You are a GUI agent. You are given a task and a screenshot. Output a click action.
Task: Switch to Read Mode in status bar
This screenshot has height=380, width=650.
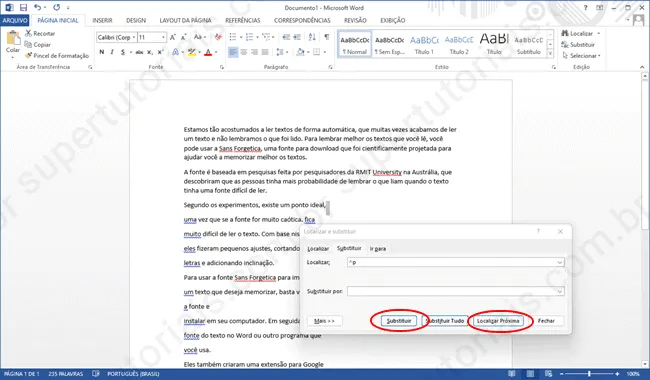coord(512,374)
